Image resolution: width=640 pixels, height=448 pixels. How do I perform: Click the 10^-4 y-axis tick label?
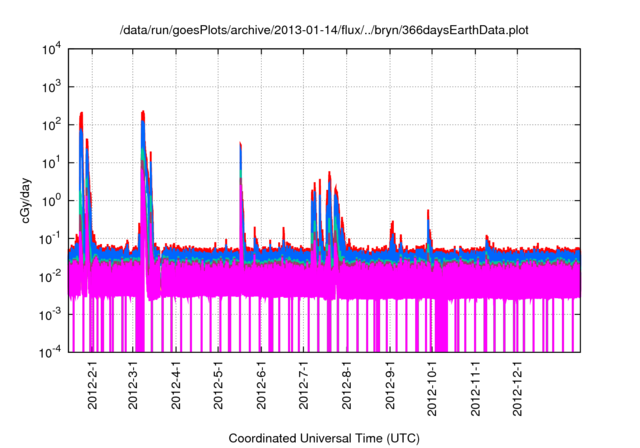(50, 351)
